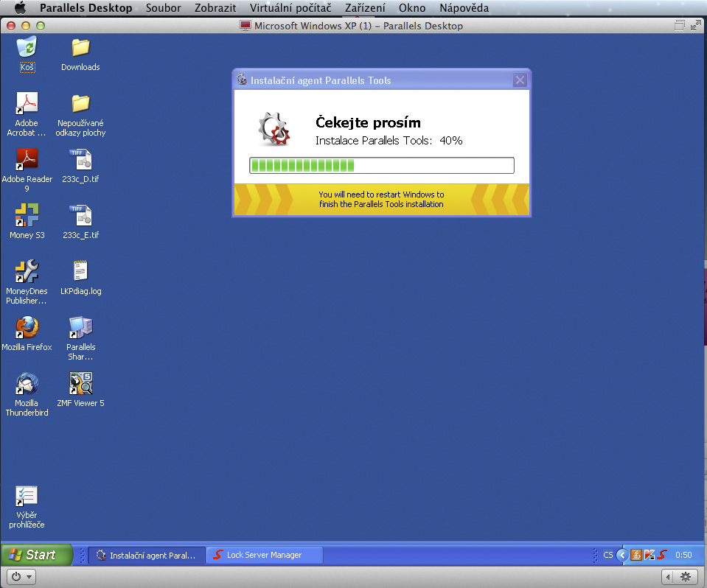Select the 233c_D.tif file icon
The image size is (707, 588).
coord(80,159)
